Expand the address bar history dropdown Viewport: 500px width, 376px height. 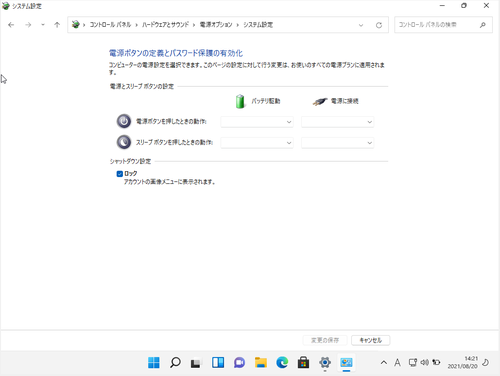click(361, 25)
